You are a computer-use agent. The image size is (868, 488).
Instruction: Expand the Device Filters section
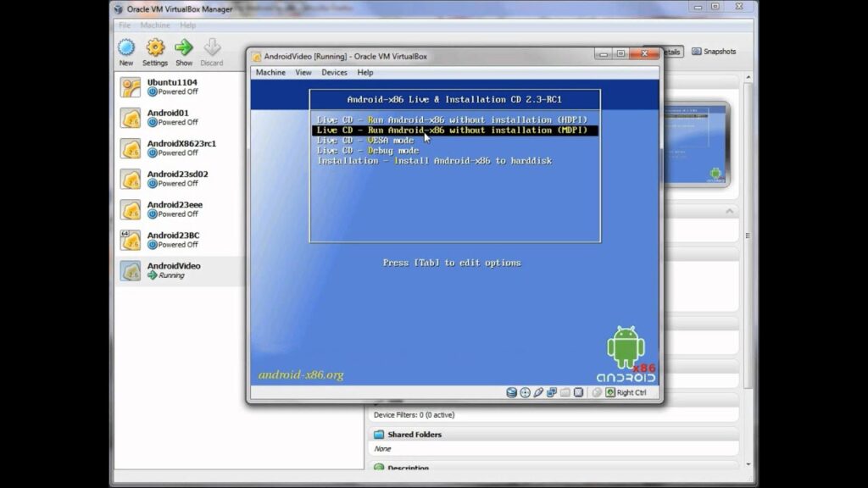(x=424, y=414)
